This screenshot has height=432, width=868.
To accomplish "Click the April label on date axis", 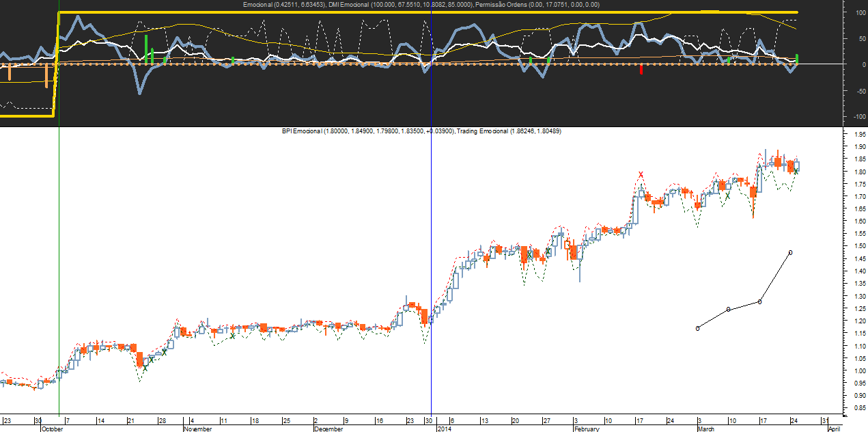I will 834,429.
